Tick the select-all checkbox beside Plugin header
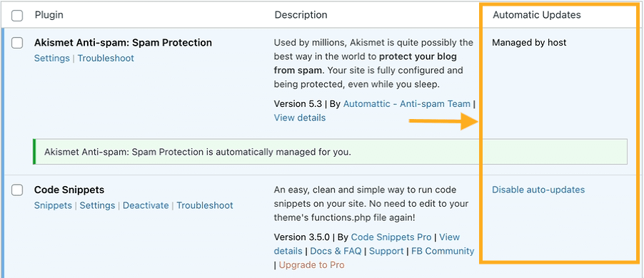This screenshot has height=278, width=644. [17, 16]
